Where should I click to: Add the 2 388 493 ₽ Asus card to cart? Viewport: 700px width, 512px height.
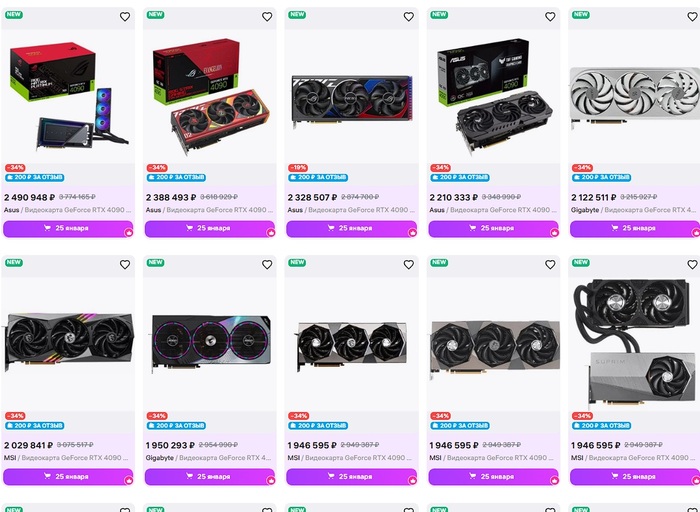tap(210, 229)
